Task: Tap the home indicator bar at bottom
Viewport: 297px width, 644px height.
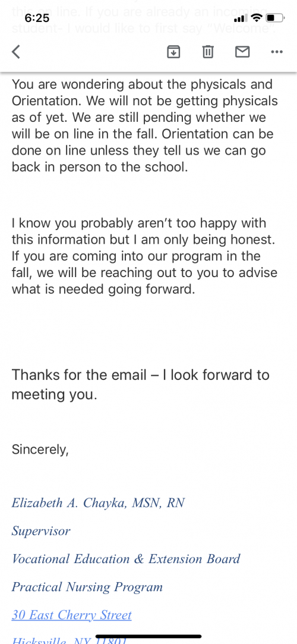Action: click(148, 636)
